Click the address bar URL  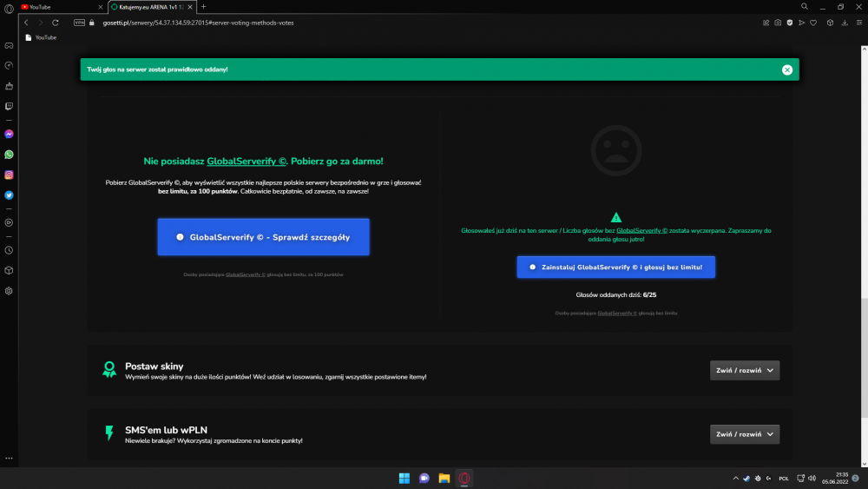coord(198,23)
